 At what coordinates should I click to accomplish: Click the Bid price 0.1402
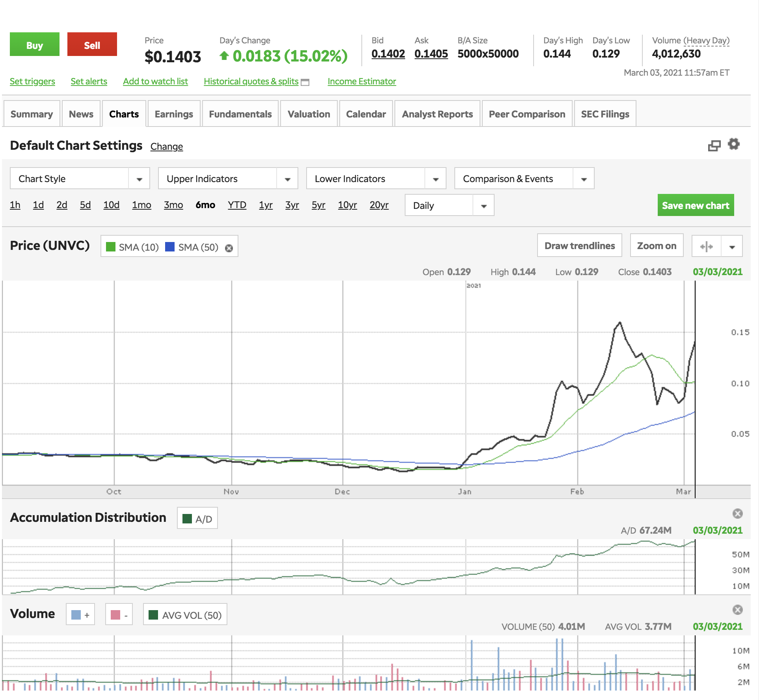pos(388,54)
